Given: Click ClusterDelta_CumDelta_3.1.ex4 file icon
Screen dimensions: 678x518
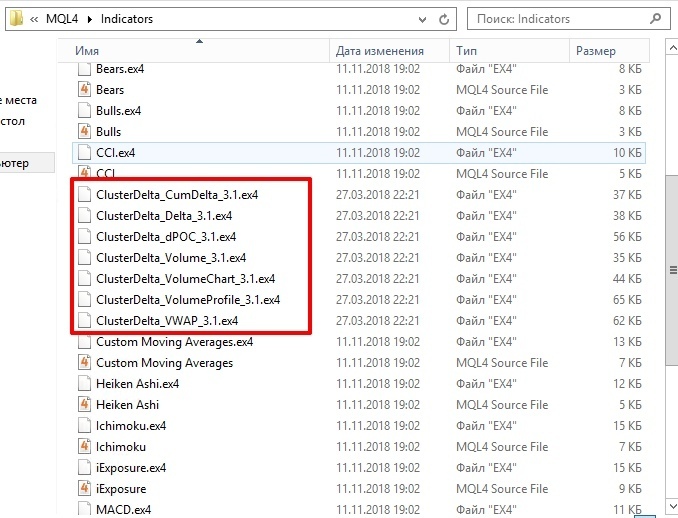Looking at the screenshot, I should pos(84,195).
